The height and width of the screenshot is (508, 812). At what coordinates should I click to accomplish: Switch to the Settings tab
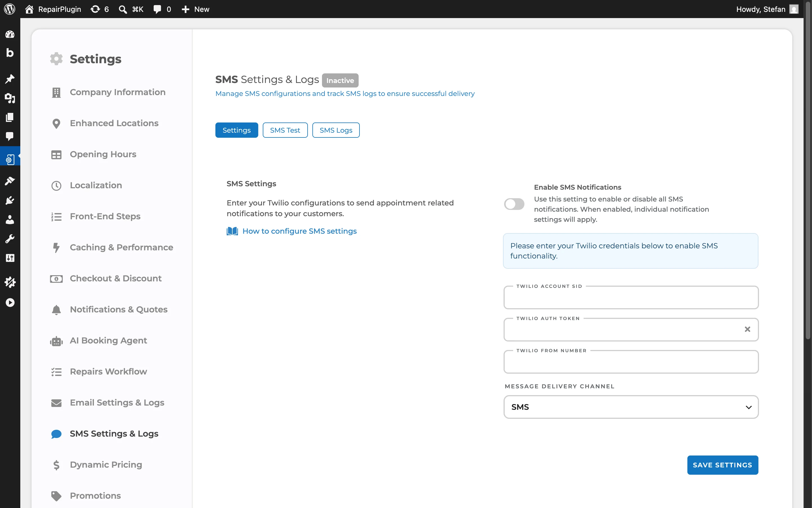point(237,130)
